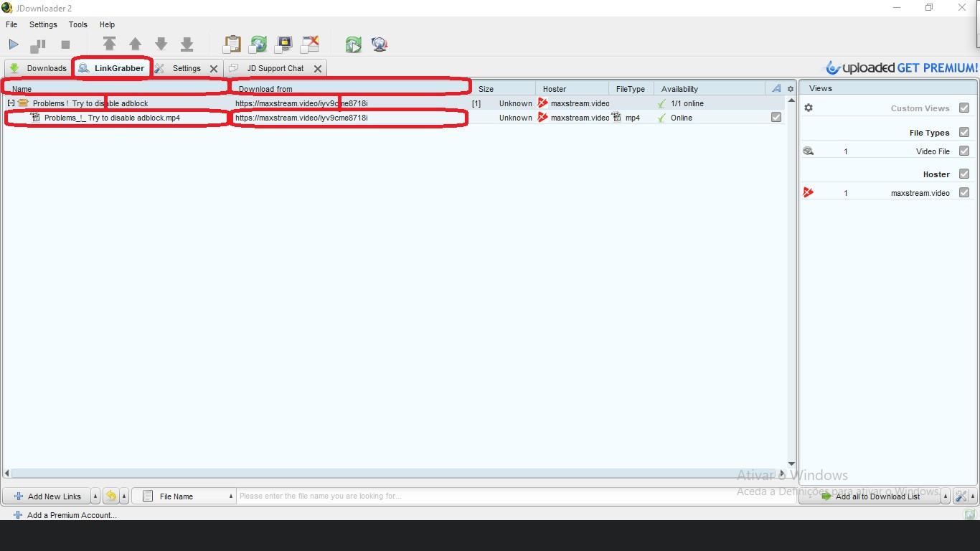Image resolution: width=980 pixels, height=551 pixels.
Task: Close the Settings tab
Action: coord(214,69)
